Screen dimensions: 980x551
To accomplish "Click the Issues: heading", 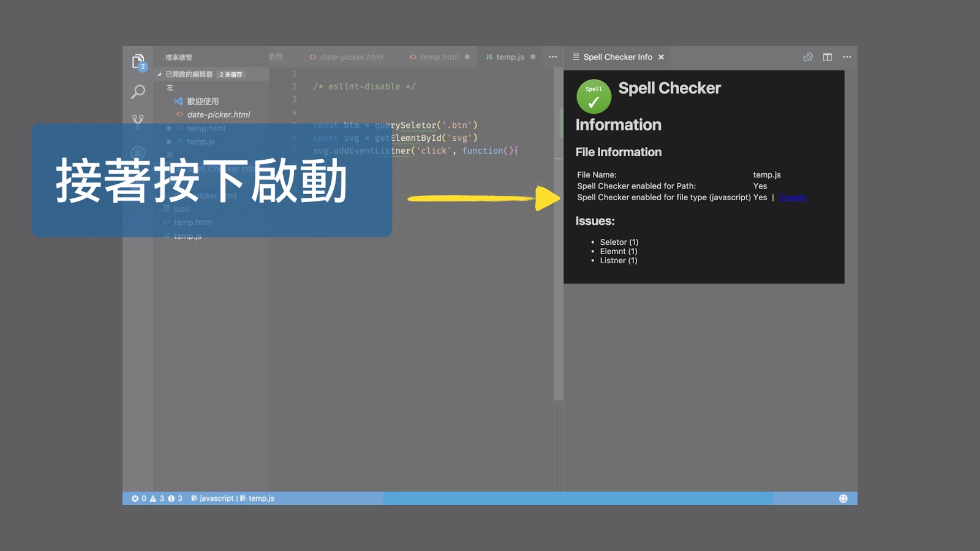I will point(595,221).
